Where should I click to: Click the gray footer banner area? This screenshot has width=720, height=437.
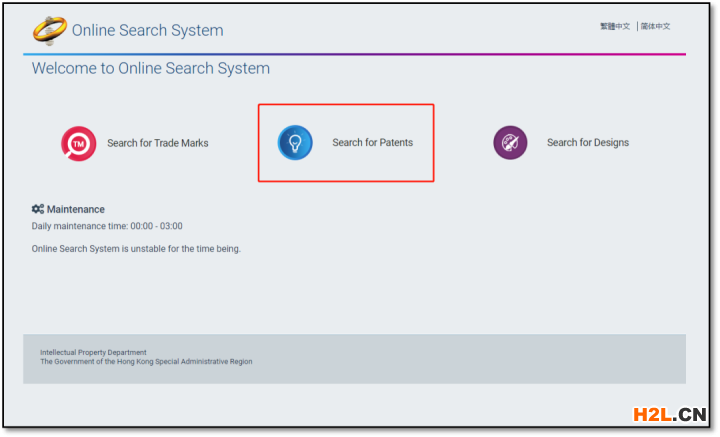[x=354, y=359]
